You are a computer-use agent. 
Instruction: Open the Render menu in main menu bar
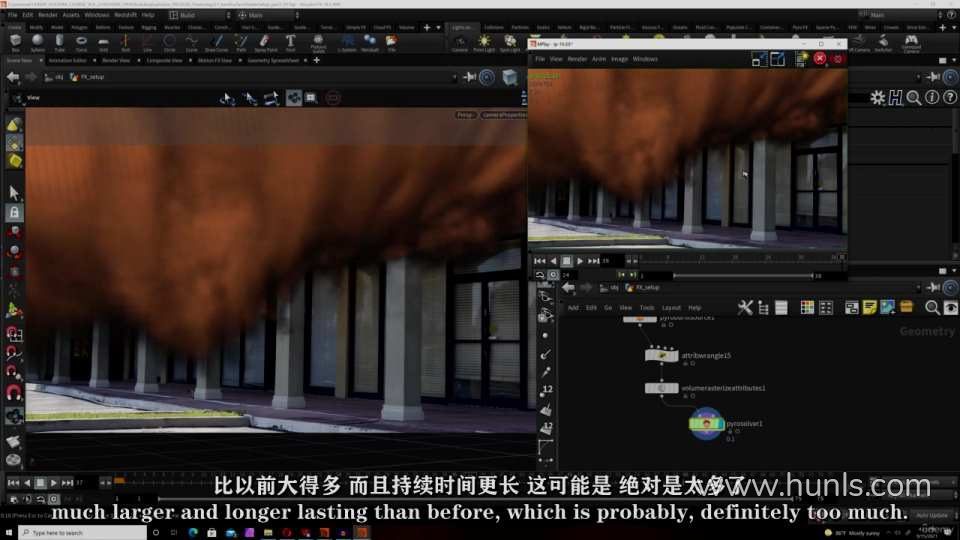[48, 15]
